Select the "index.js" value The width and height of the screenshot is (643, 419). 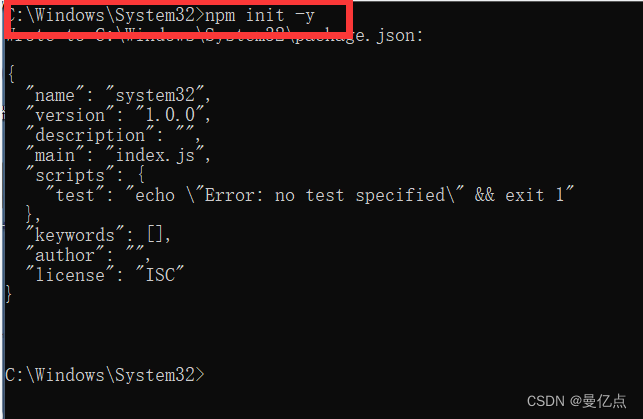pos(149,155)
